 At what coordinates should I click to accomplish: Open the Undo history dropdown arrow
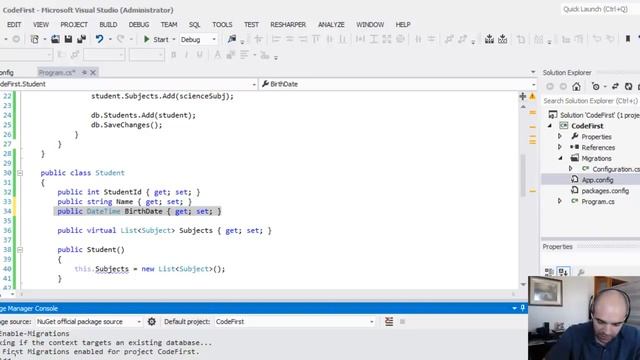click(110, 40)
